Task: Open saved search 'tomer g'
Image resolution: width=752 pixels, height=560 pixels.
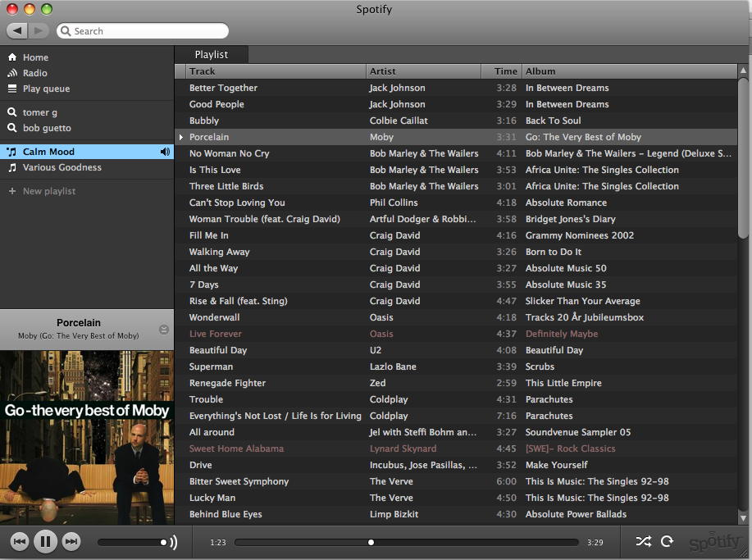Action: click(40, 112)
